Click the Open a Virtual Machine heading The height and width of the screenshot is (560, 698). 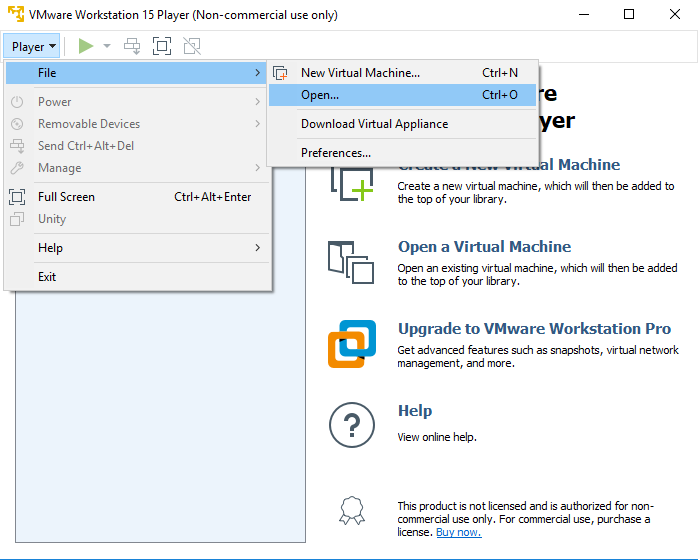pos(484,247)
